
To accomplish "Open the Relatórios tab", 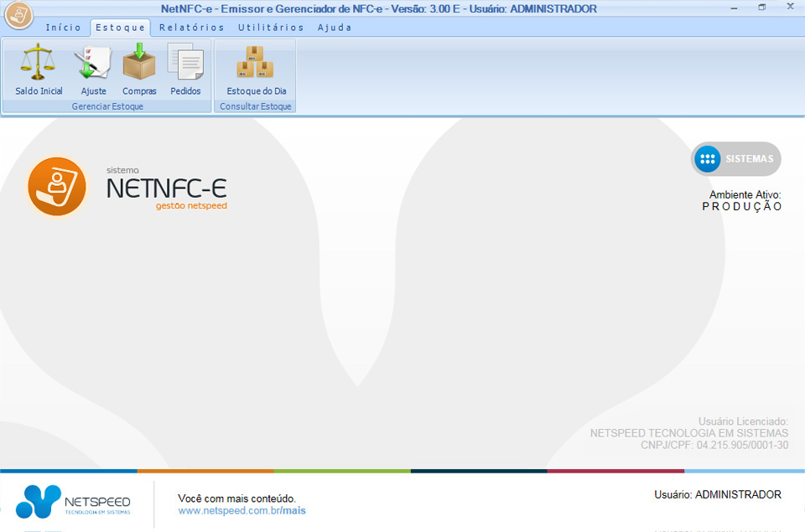I will (x=191, y=28).
